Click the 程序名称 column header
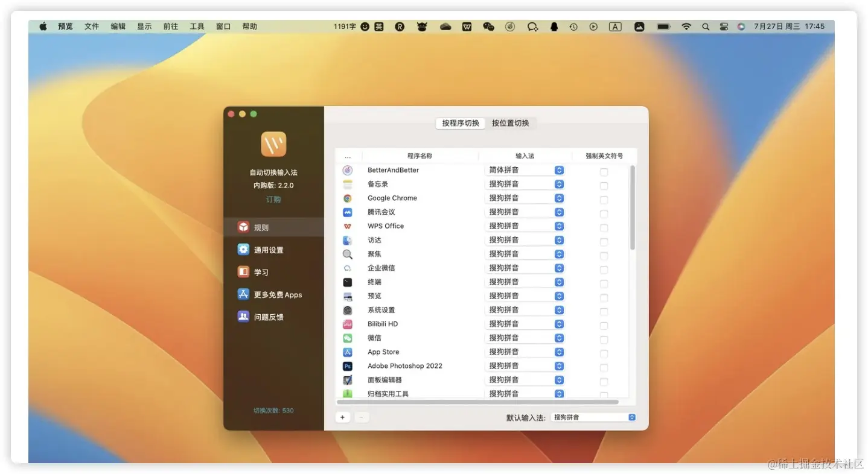 [420, 156]
